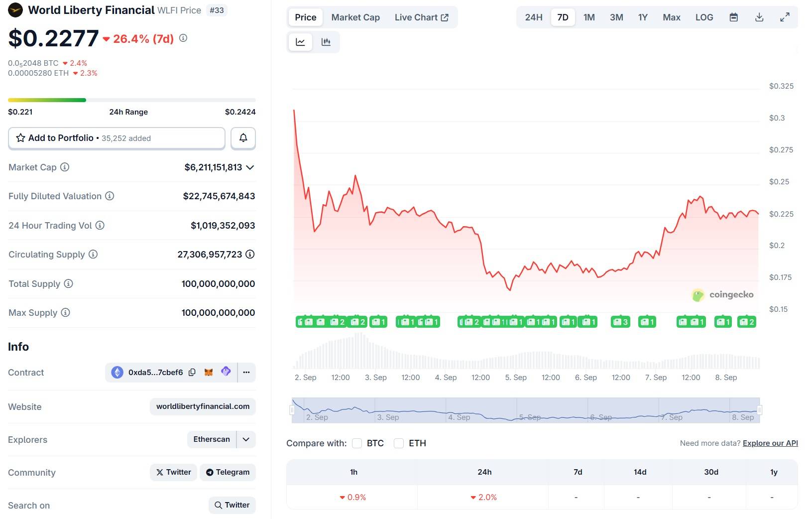Open worldlibertyfinancial.com website link

pos(203,406)
